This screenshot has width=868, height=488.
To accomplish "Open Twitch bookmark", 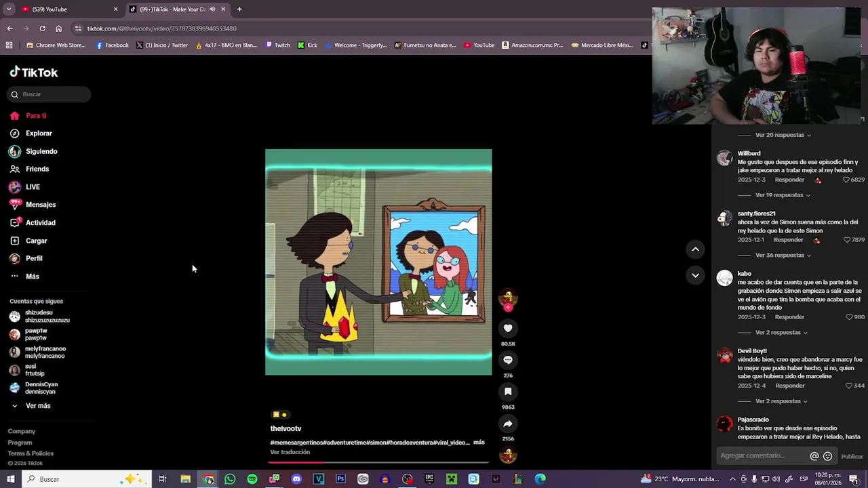I will click(277, 45).
